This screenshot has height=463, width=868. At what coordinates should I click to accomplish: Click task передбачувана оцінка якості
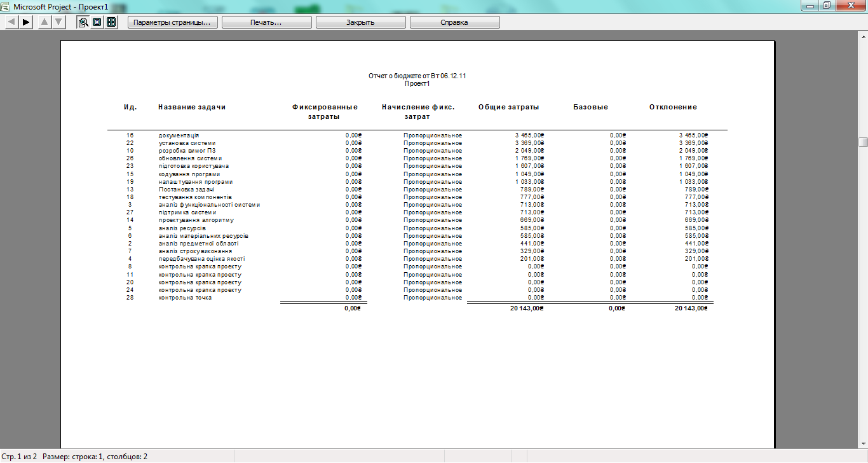pos(201,259)
